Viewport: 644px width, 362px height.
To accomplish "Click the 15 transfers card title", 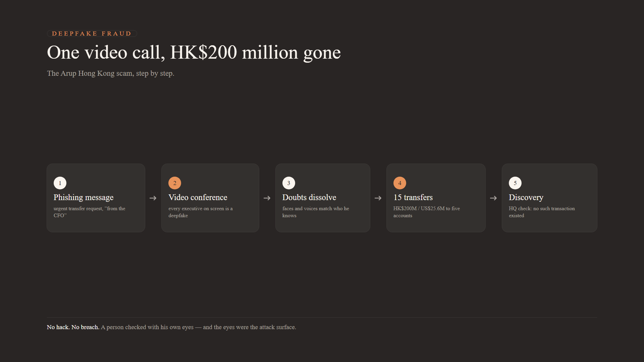I will pyautogui.click(x=413, y=197).
